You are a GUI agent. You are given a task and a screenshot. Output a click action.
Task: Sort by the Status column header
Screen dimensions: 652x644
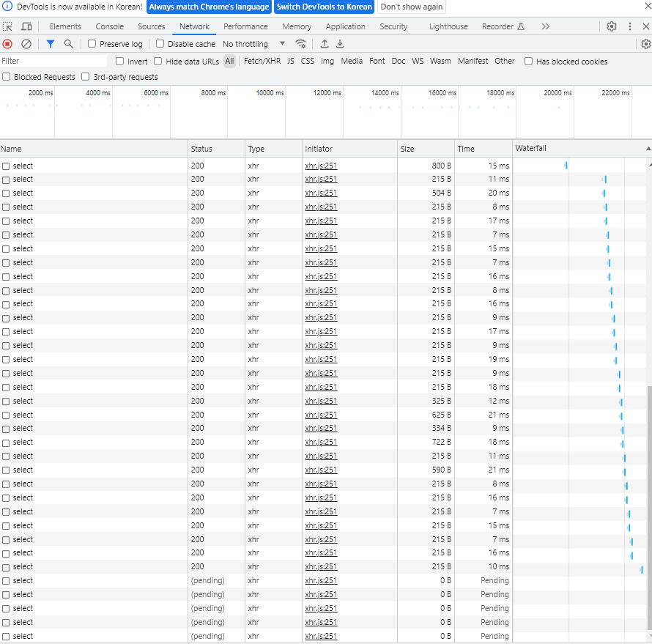coord(216,149)
